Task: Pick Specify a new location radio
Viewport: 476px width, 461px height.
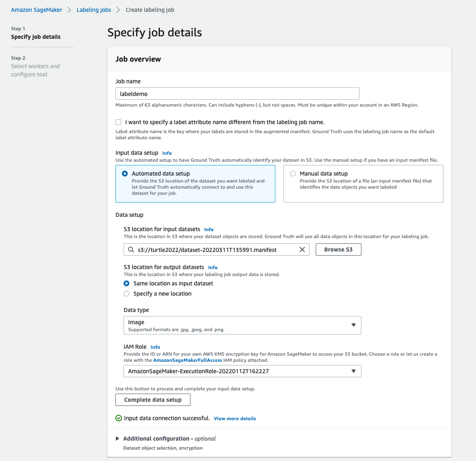Action: 126,294
